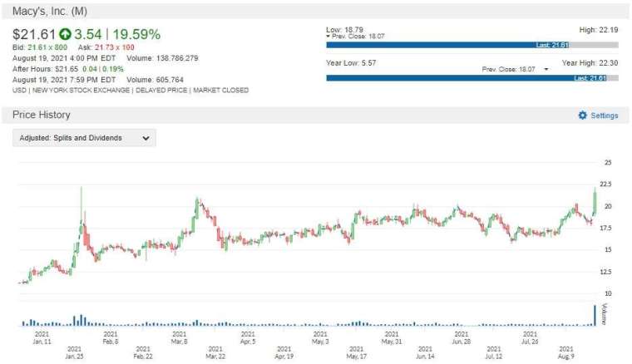Click the tall latest volume bar in chart

point(595,315)
